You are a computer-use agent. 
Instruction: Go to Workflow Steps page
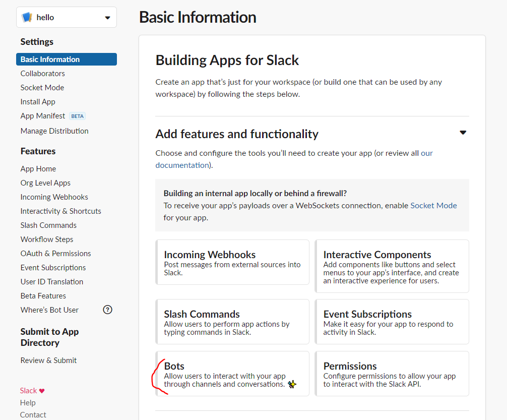(47, 239)
